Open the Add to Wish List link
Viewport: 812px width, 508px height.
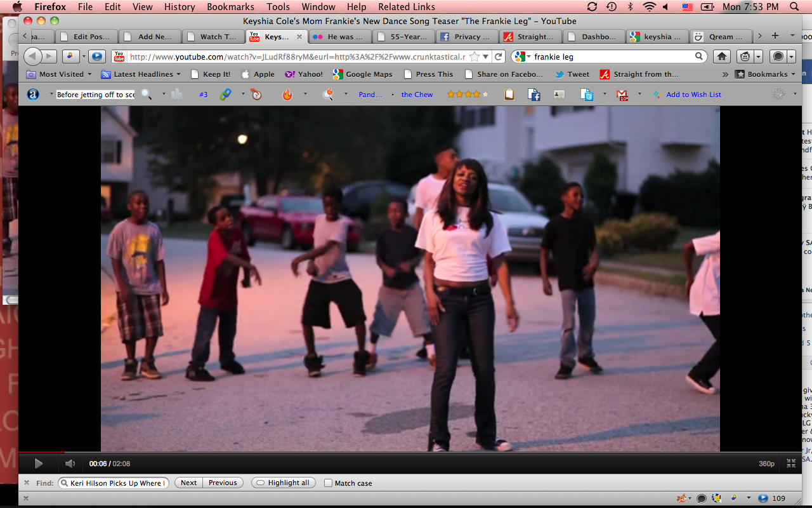[693, 95]
